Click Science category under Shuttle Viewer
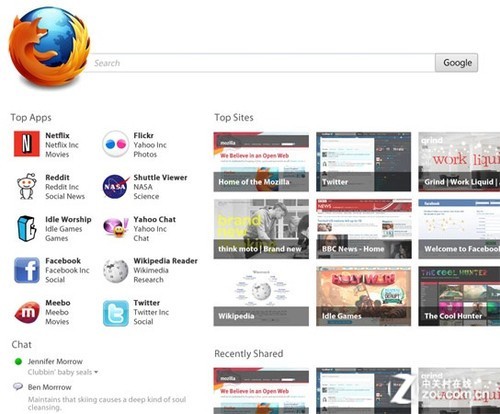The height and width of the screenshot is (414, 500). click(x=146, y=196)
